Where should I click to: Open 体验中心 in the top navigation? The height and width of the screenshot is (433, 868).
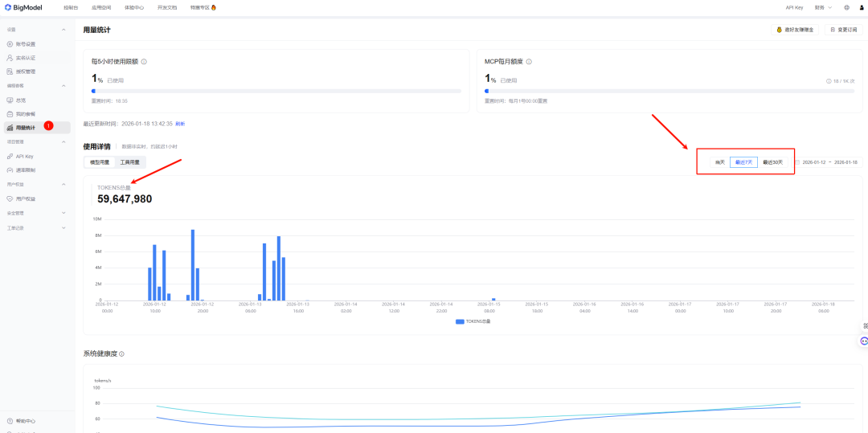(x=134, y=8)
